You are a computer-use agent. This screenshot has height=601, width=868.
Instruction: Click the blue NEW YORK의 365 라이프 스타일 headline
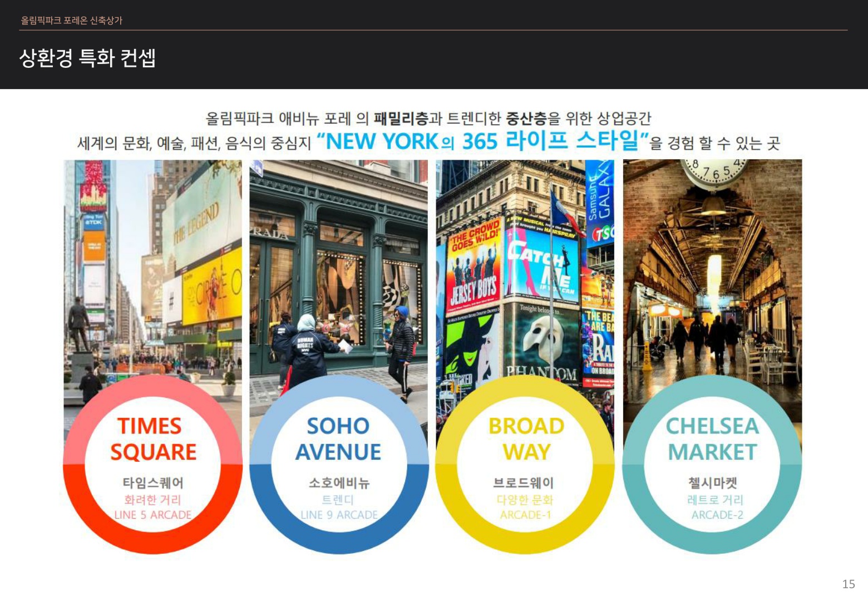click(x=483, y=141)
